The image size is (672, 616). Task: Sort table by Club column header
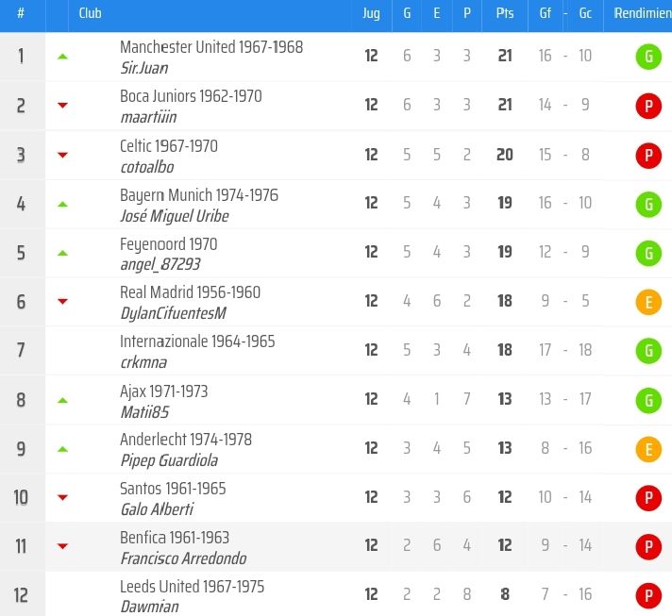pyautogui.click(x=91, y=14)
